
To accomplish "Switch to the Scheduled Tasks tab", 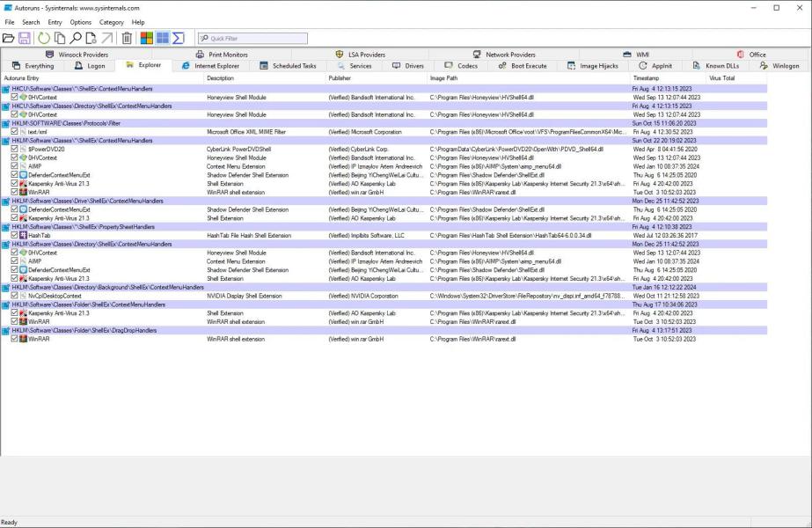I will click(288, 66).
